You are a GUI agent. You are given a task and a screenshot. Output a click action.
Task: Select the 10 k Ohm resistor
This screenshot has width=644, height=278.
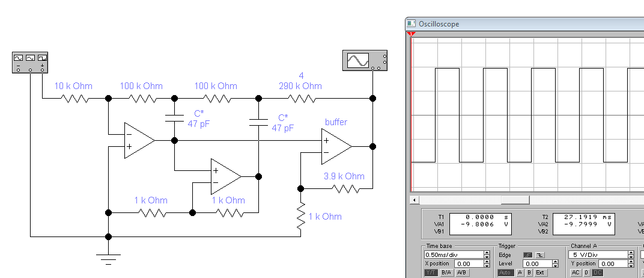tap(74, 99)
